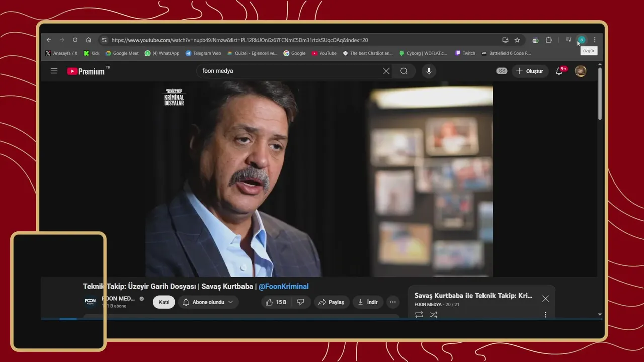The width and height of the screenshot is (644, 362).
Task: Open the Telegram Web bookmark
Action: click(x=203, y=53)
